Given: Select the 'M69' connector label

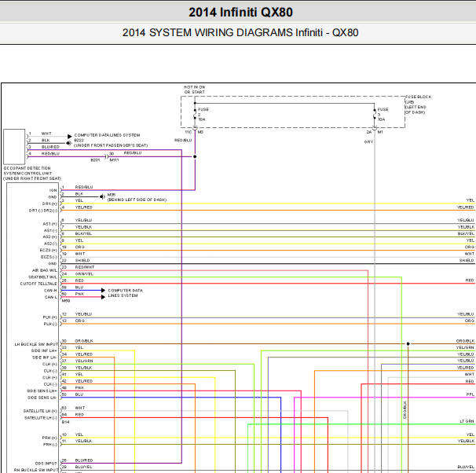Looking at the screenshot, I should point(66,301).
